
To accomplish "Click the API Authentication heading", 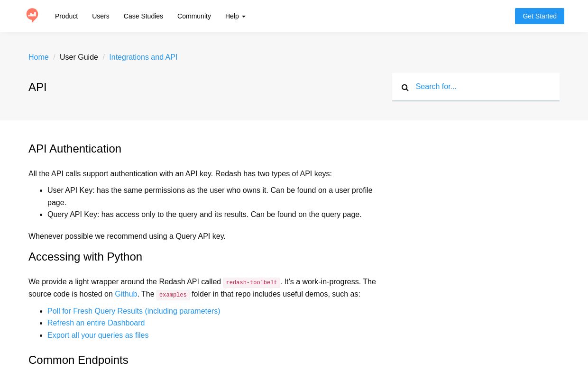I will [x=75, y=149].
